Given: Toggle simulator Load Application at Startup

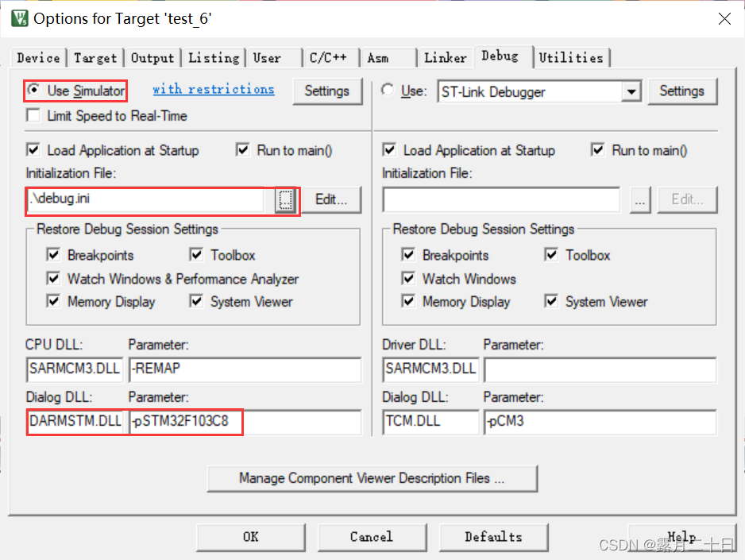Looking at the screenshot, I should [x=33, y=150].
